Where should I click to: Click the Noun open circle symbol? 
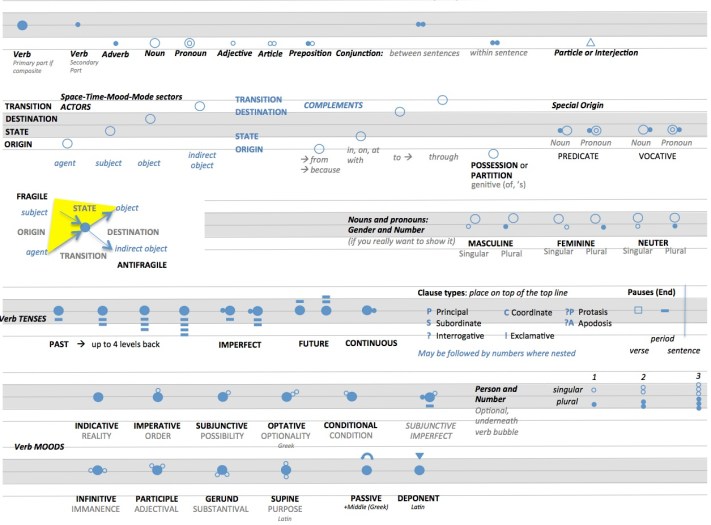coord(155,42)
